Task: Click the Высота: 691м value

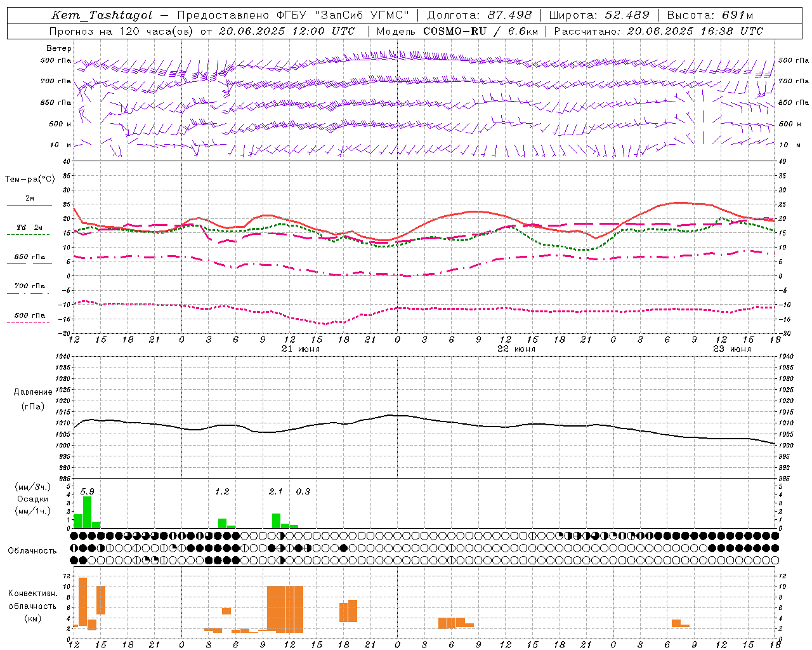Action: [710, 15]
